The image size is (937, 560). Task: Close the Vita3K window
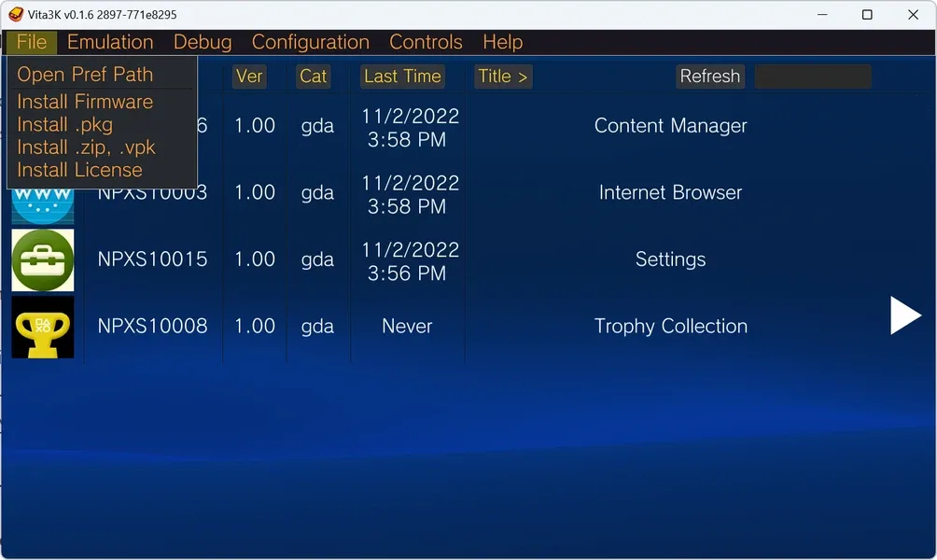point(913,14)
